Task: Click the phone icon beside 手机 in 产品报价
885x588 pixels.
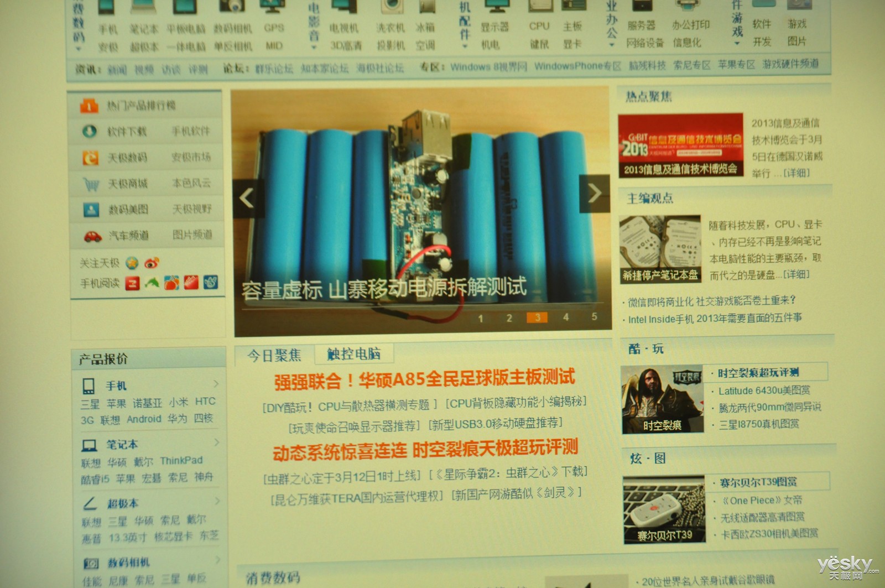Action: (88, 386)
